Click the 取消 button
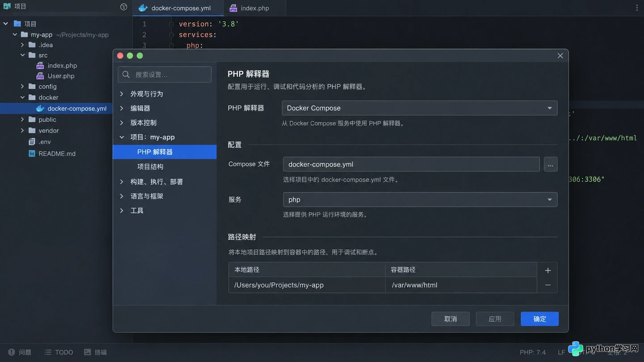The width and height of the screenshot is (644, 362). click(450, 319)
